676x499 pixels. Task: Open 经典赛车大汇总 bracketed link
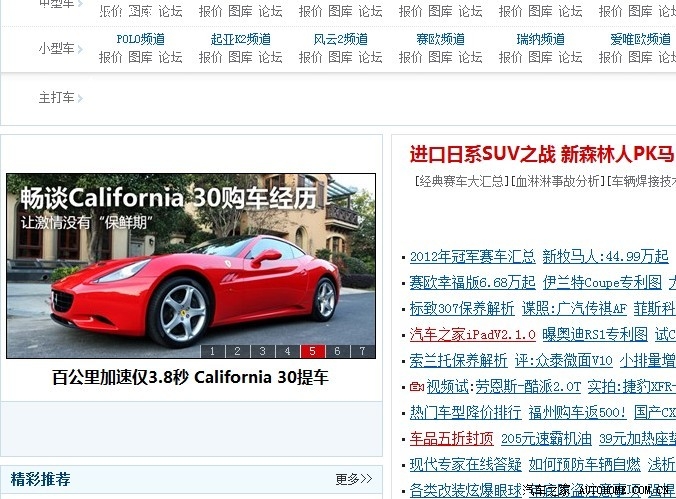tap(459, 181)
